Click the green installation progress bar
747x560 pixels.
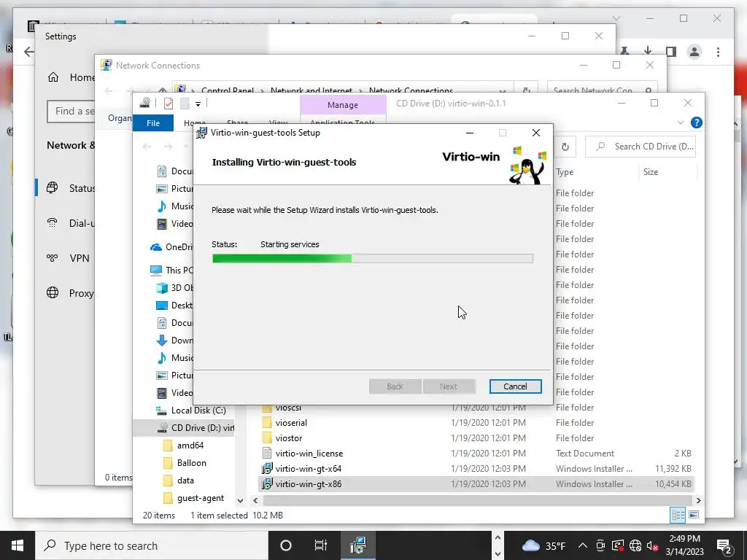click(x=372, y=258)
